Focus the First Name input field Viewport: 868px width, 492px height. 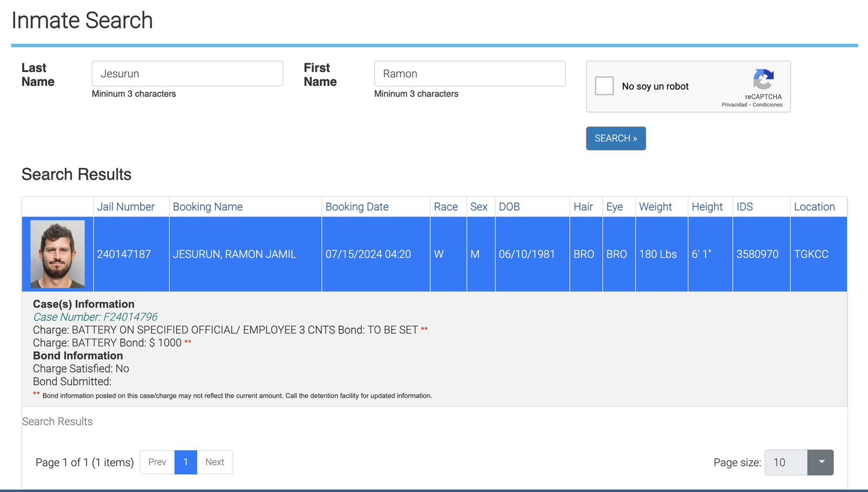click(470, 74)
